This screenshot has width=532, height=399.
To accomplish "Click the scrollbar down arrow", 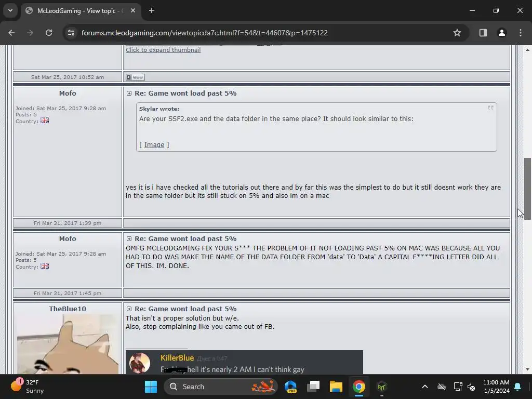I will point(527,369).
